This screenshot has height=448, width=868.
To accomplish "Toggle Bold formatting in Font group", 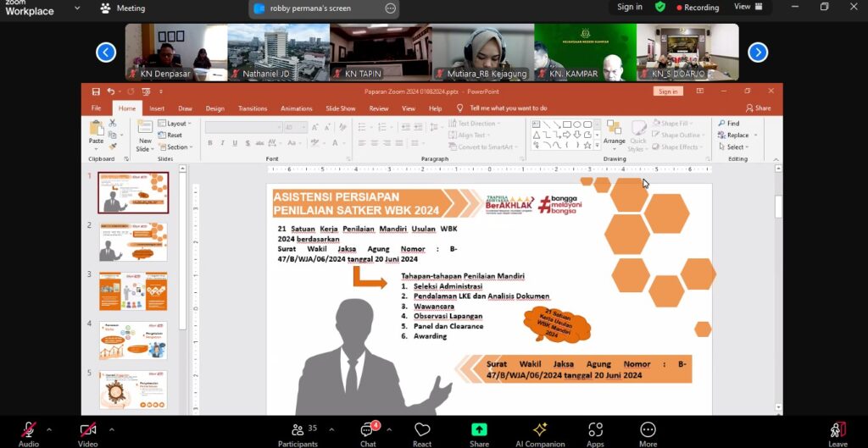I will click(209, 143).
